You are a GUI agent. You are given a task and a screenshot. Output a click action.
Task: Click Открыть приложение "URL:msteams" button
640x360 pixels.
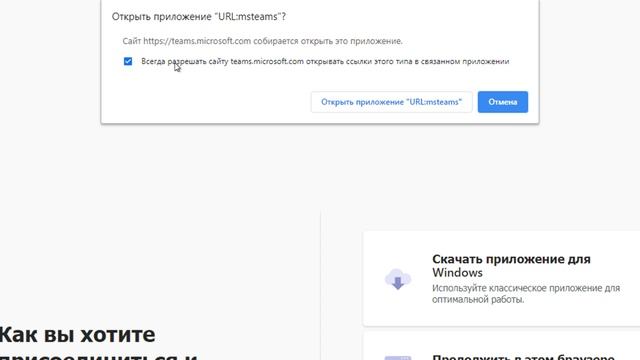pos(391,102)
